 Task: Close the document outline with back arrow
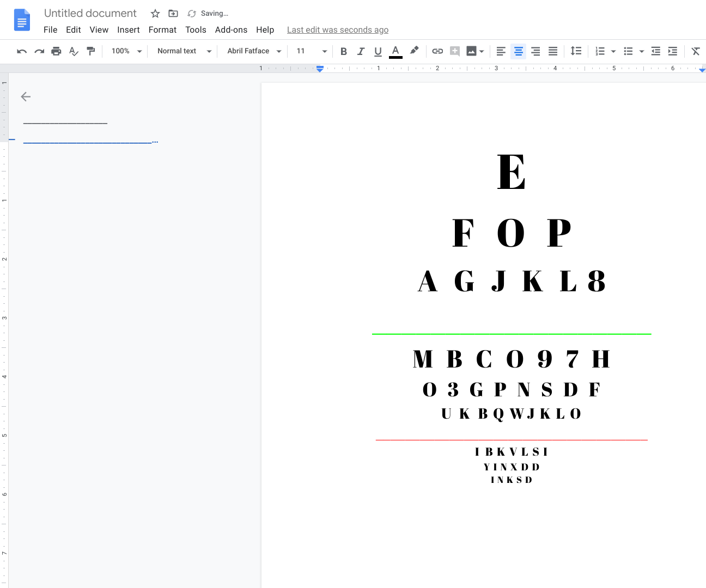pos(26,97)
